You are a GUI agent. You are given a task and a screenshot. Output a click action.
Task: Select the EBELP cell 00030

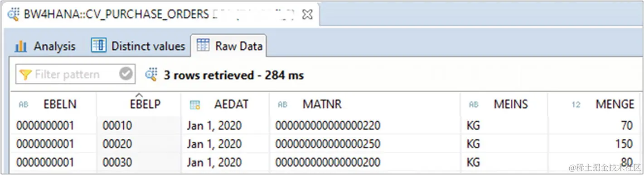[x=139, y=162]
